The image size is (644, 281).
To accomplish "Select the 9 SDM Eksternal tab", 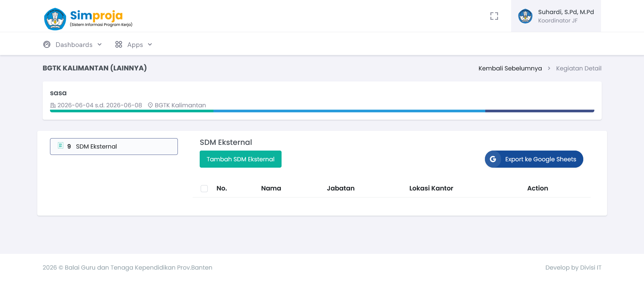I will coord(114,147).
